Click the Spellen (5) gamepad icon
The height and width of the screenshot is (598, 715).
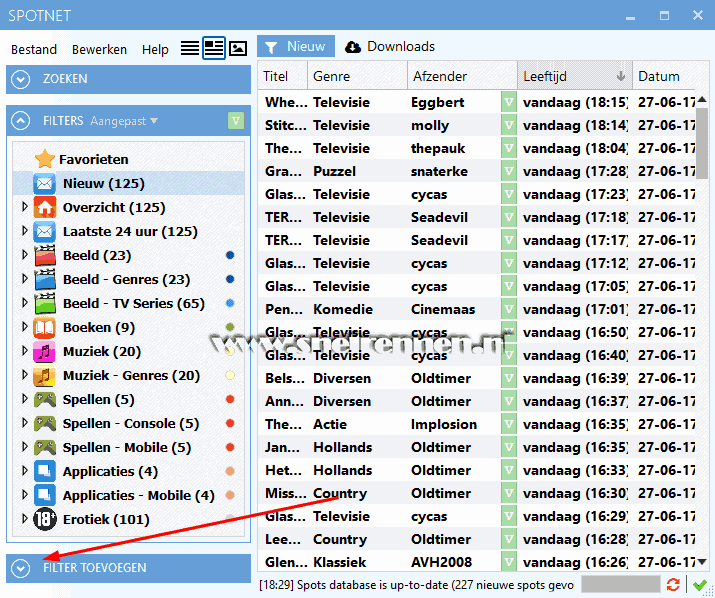[x=45, y=400]
